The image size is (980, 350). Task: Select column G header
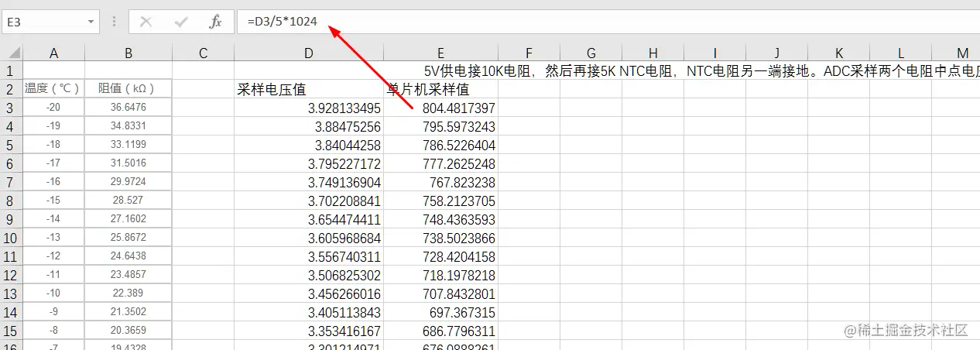591,53
